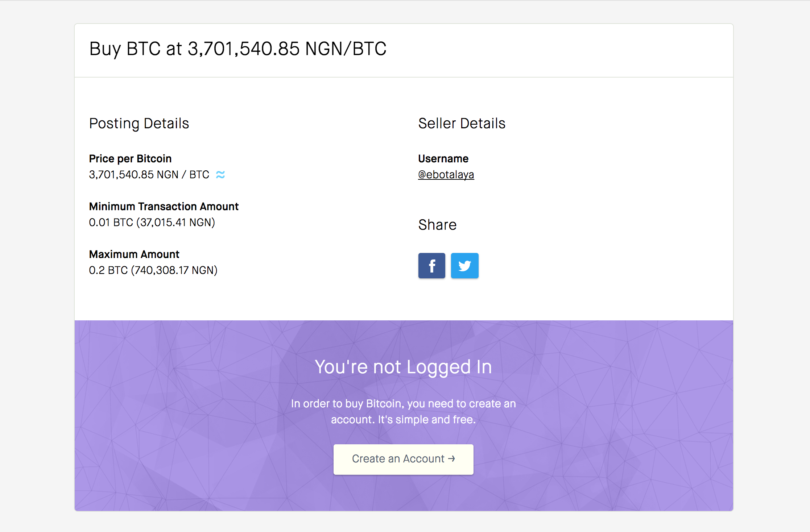The image size is (810, 532).
Task: Click the Share section label
Action: click(437, 224)
